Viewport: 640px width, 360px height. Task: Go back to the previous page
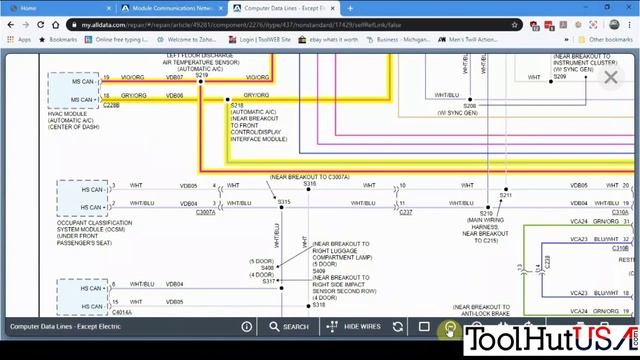pyautogui.click(x=11, y=25)
